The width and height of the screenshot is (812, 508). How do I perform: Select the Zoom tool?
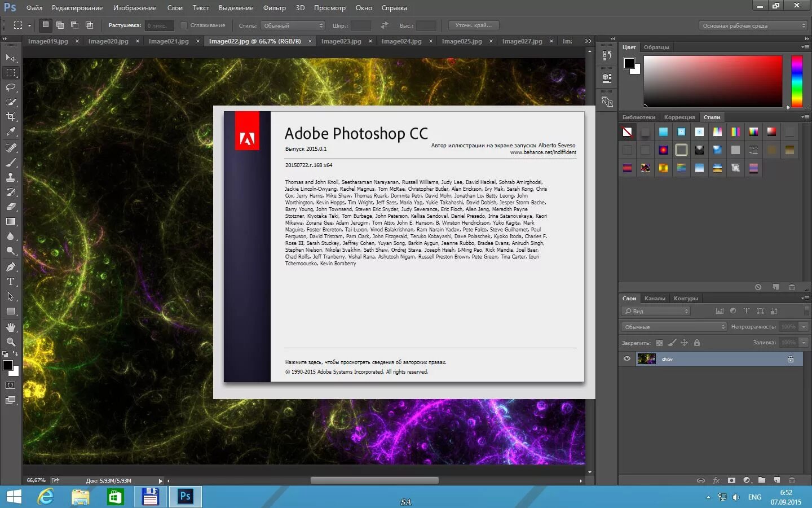[x=11, y=342]
